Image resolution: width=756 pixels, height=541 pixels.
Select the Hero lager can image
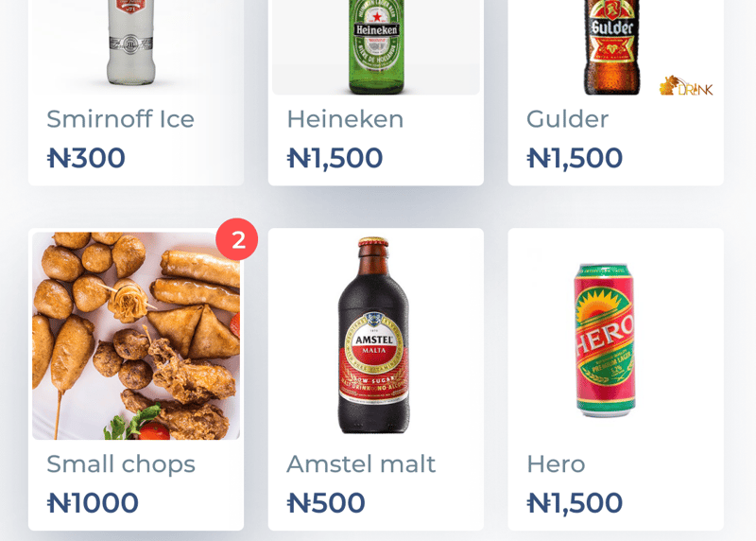(x=605, y=338)
